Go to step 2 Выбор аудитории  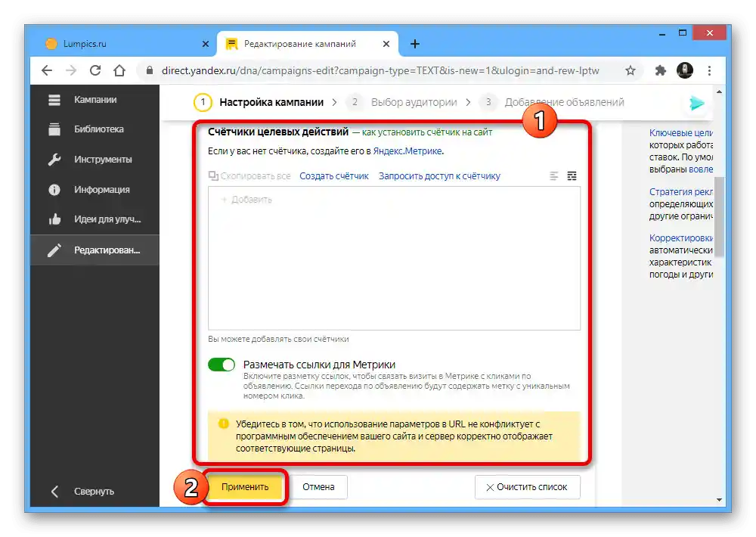[x=403, y=102]
